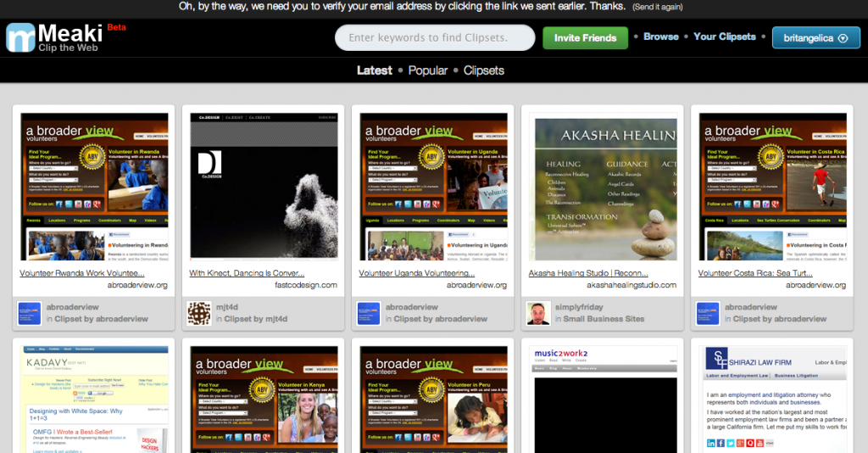This screenshot has width=868, height=453.
Task: Open the mjt4d user avatar
Action: click(198, 313)
